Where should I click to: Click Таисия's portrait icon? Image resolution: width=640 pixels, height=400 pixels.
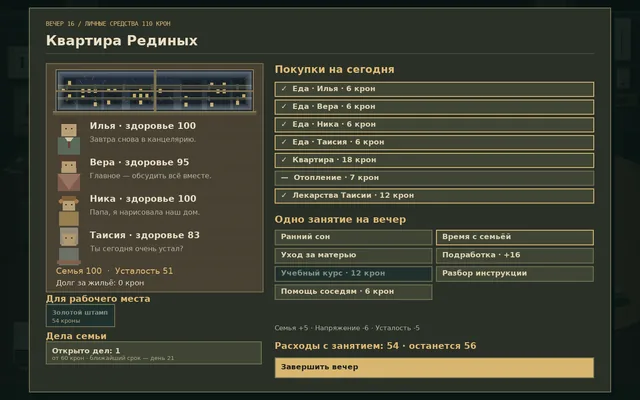(x=69, y=247)
